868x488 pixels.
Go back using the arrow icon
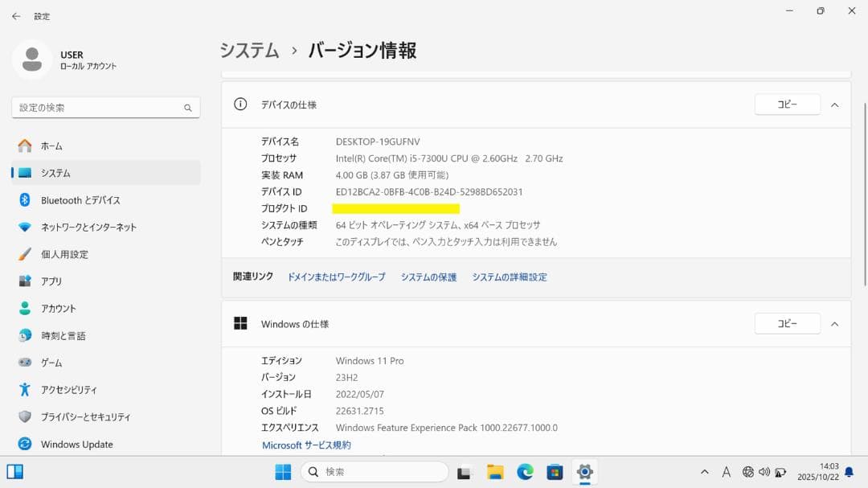tap(16, 16)
